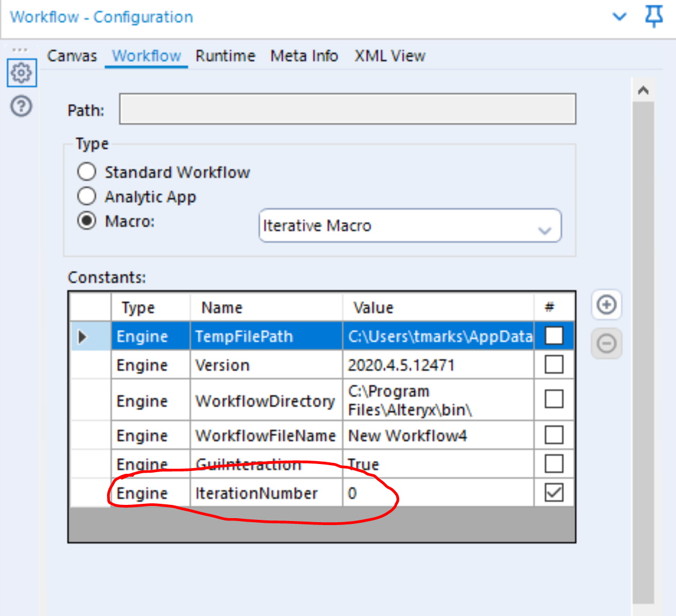Switch to the Runtime tab
The width and height of the screenshot is (676, 616).
click(x=225, y=55)
